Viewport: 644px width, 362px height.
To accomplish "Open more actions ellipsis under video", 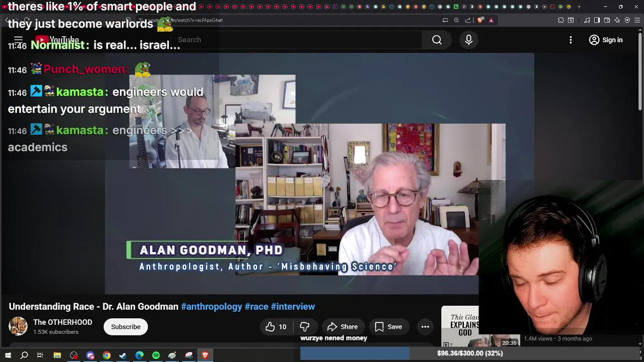I will pos(425,327).
